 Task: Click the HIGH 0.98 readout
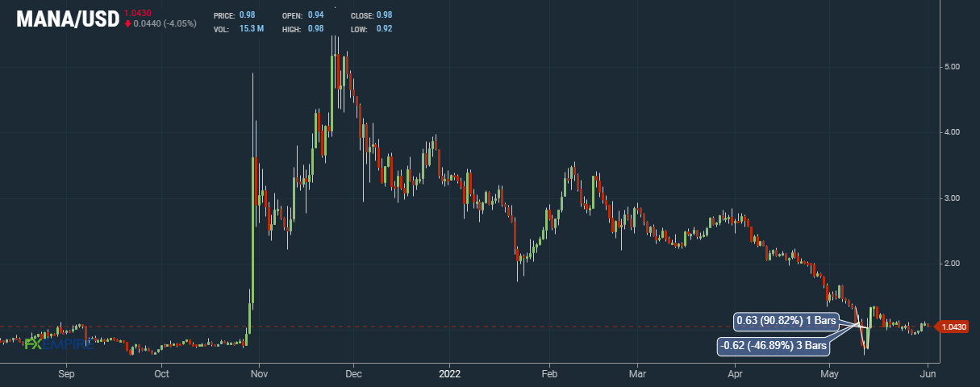tap(303, 29)
